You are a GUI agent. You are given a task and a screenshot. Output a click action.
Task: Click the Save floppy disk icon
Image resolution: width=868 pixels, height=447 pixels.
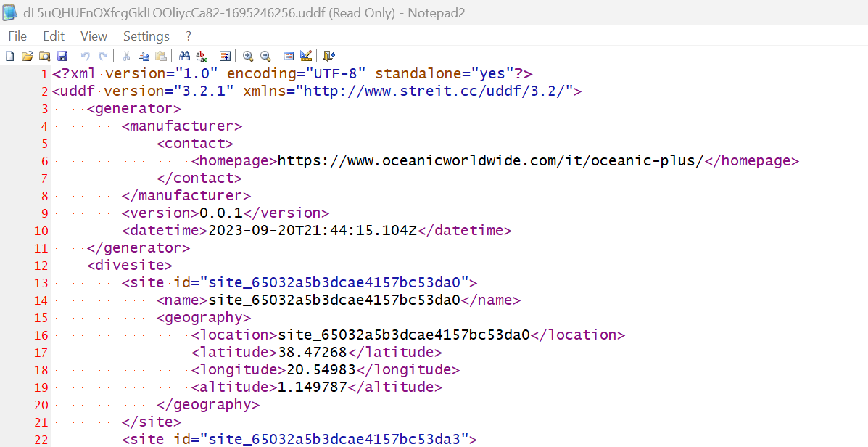(62, 56)
